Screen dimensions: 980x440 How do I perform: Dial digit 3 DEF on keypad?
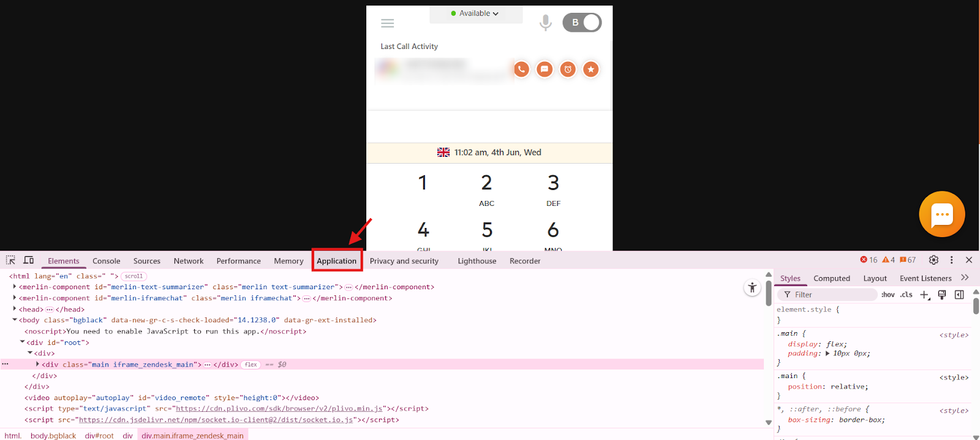(553, 190)
